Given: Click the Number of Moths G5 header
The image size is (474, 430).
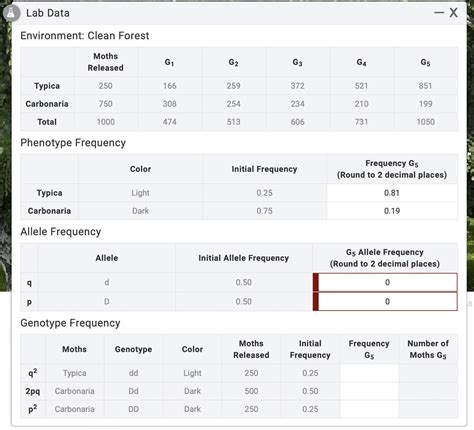Looking at the screenshot, I should [428, 349].
